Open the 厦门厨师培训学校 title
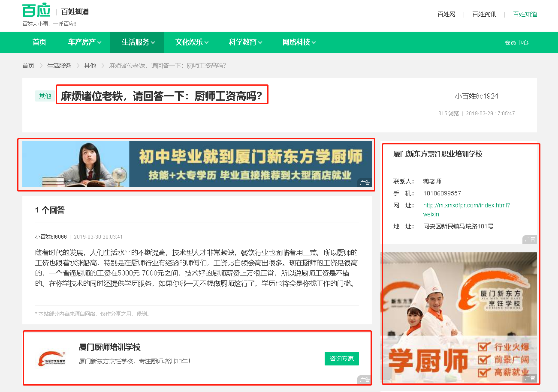The height and width of the screenshot is (392, 558). pos(110,347)
